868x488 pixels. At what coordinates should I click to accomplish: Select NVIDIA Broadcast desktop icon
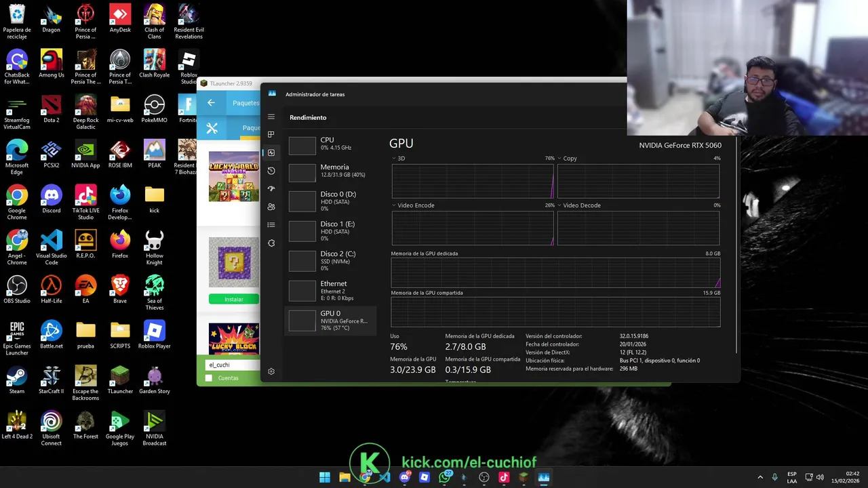point(155,428)
